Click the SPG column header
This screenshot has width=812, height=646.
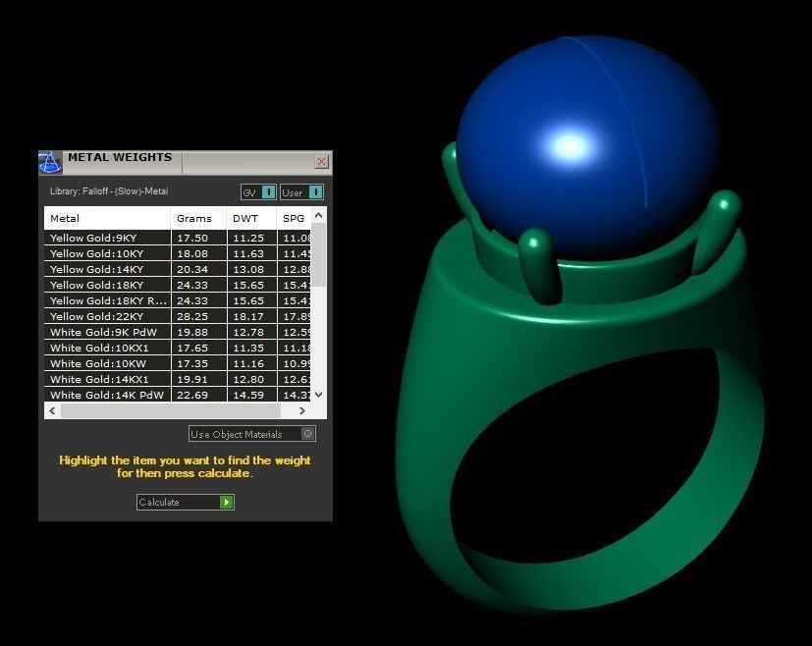pos(294,218)
